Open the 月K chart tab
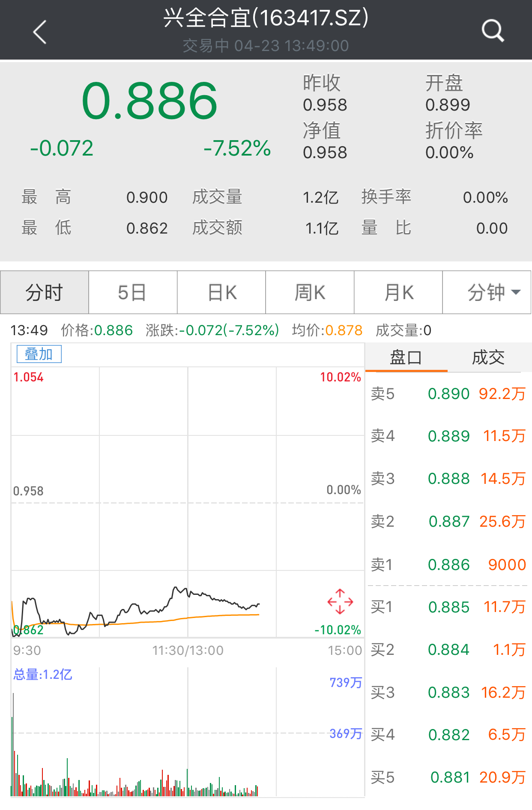Screen dimensions: 532x810 click(x=398, y=292)
